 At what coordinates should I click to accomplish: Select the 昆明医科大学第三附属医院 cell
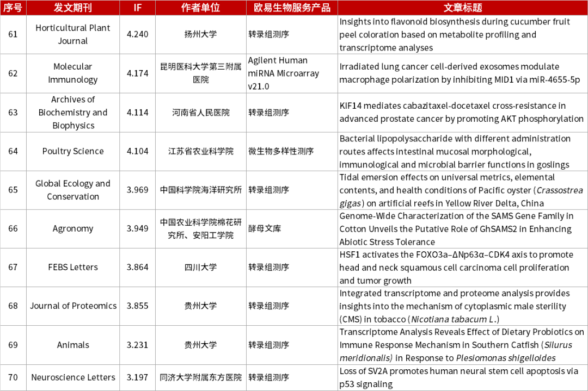[x=200, y=73]
